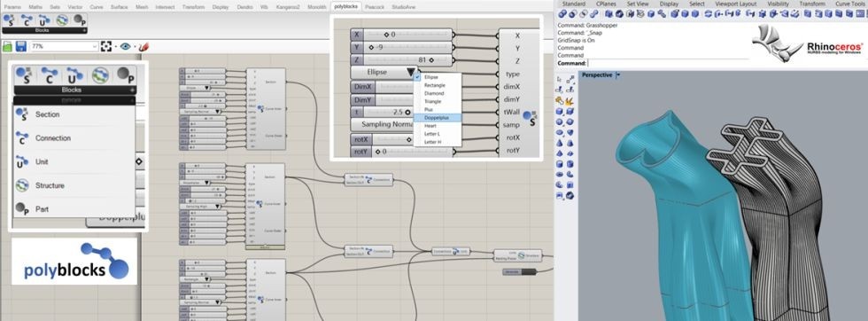Click the pointer select tool in Rhino sidebar
This screenshot has height=321, width=868.
[560, 80]
